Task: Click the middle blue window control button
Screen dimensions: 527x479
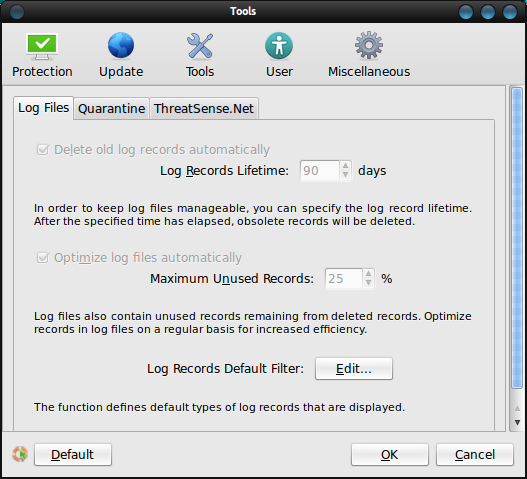Action: (x=488, y=12)
